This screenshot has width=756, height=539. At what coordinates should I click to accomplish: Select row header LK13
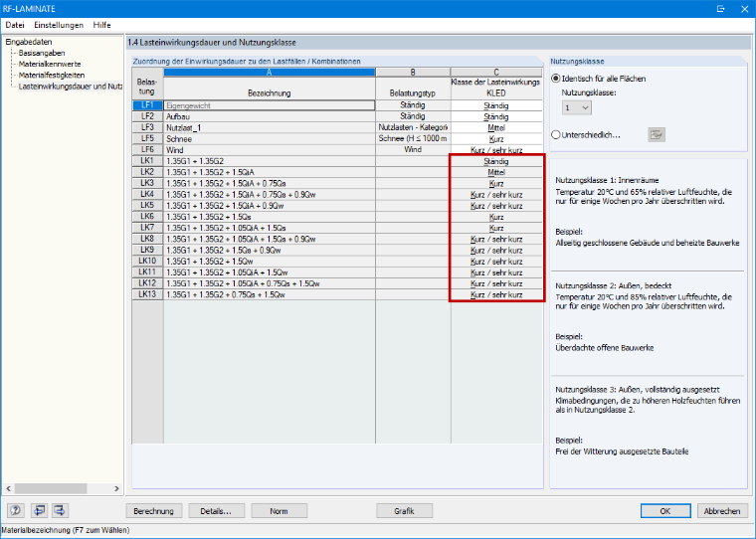click(x=147, y=294)
